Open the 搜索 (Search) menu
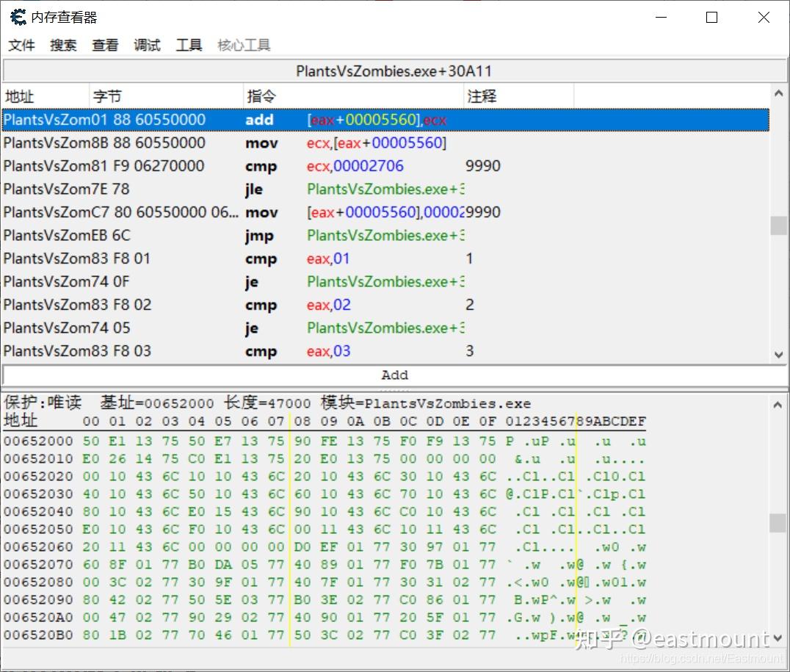790x672 pixels. pyautogui.click(x=63, y=45)
